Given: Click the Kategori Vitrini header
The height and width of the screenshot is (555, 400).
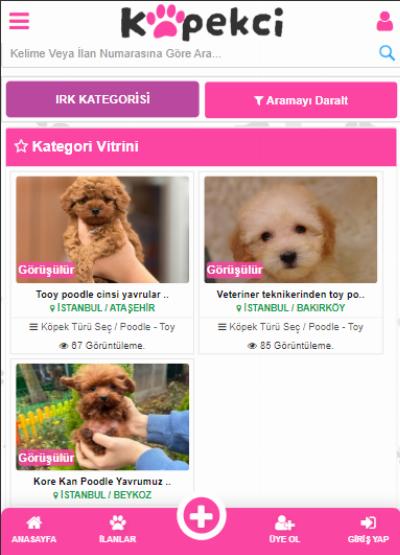Looking at the screenshot, I should (201, 147).
